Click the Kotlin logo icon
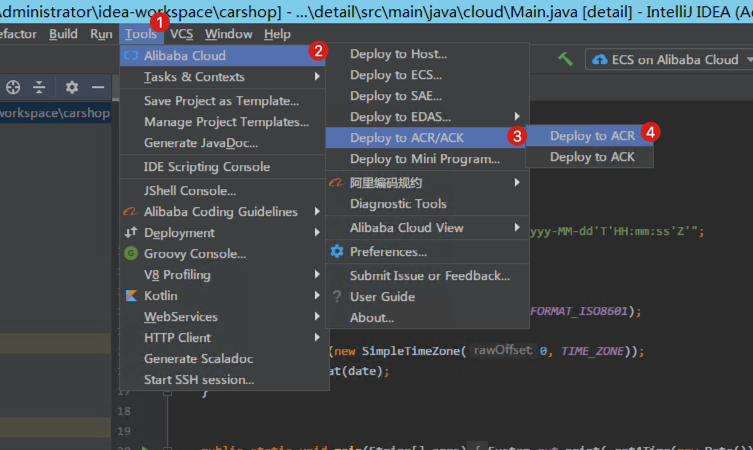 [131, 295]
